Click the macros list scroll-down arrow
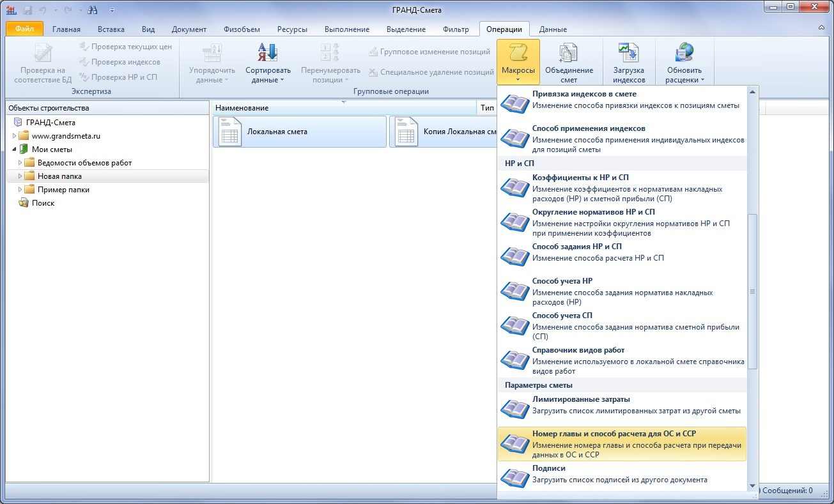The width and height of the screenshot is (834, 504). pos(753,487)
